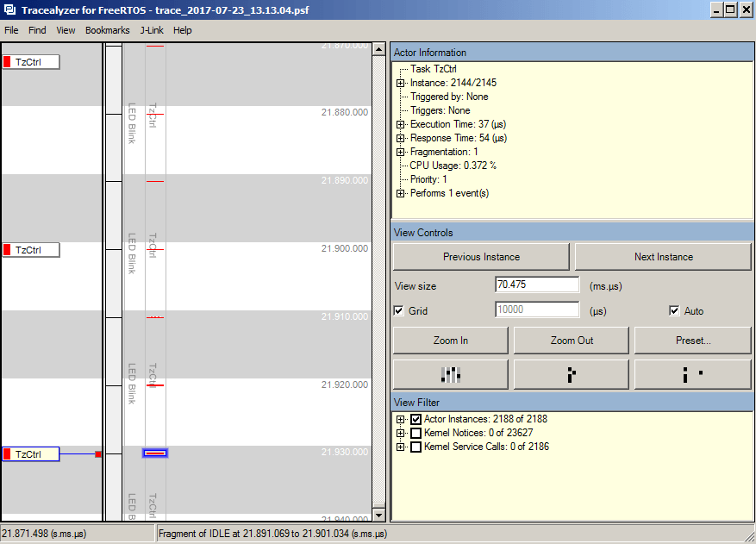Click the Fragment of IDLE status text
Image resolution: width=756 pixels, height=544 pixels.
pos(272,534)
